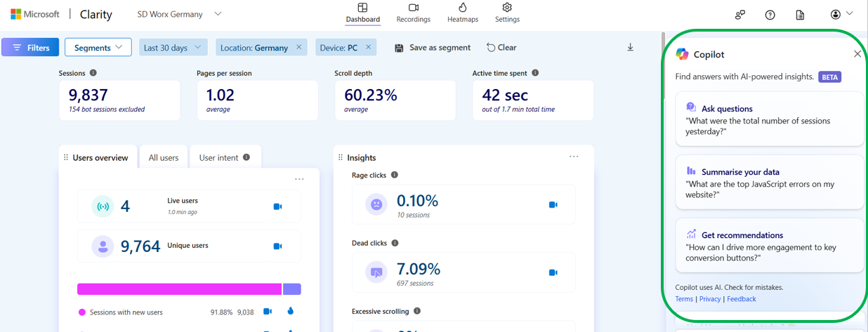868x332 pixels.
Task: Remove the Device: PC filter
Action: (x=369, y=47)
